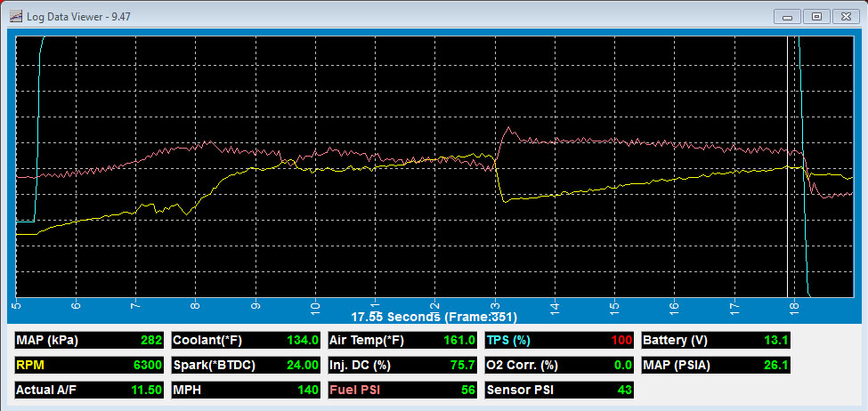Click the RPM value 6300

[147, 366]
